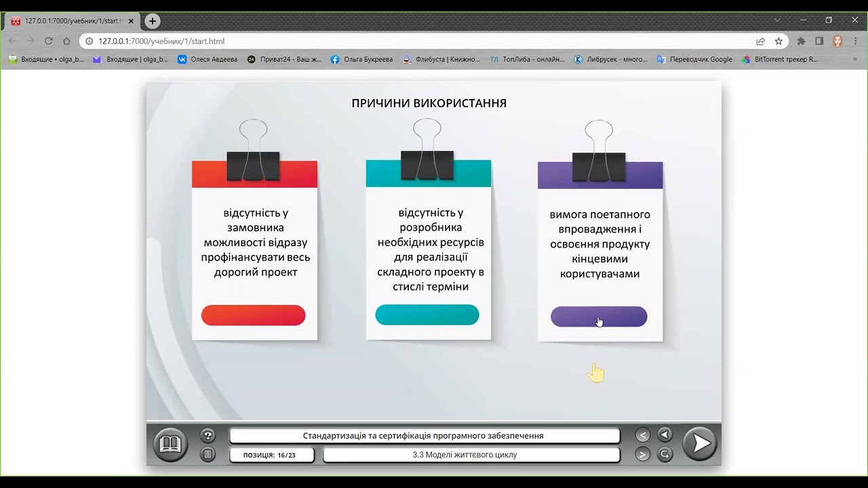Viewport: 868px width, 488px height.
Task: Click the back triangle button
Action: click(665, 435)
